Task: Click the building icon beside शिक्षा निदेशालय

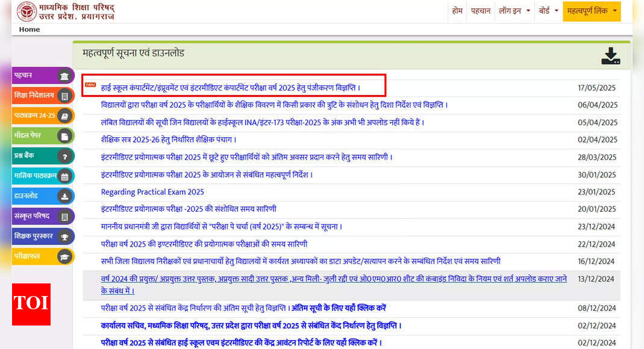Action: [x=64, y=96]
